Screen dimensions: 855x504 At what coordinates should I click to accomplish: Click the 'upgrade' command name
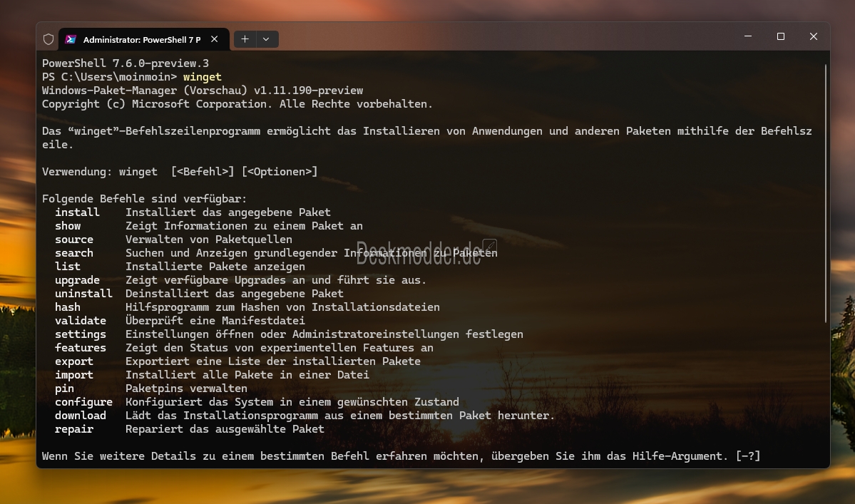77,280
